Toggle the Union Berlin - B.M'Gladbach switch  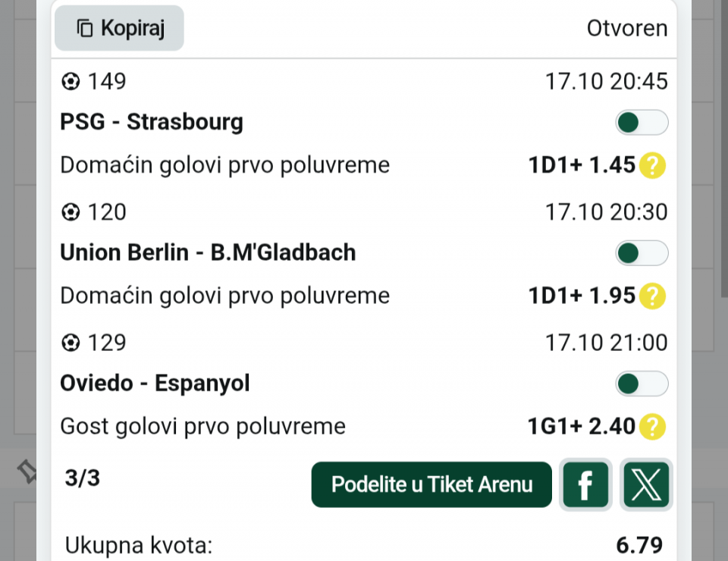tap(641, 252)
